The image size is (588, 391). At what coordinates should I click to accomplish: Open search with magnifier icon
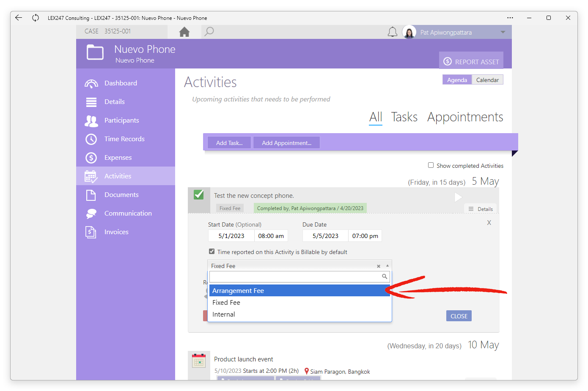(209, 32)
